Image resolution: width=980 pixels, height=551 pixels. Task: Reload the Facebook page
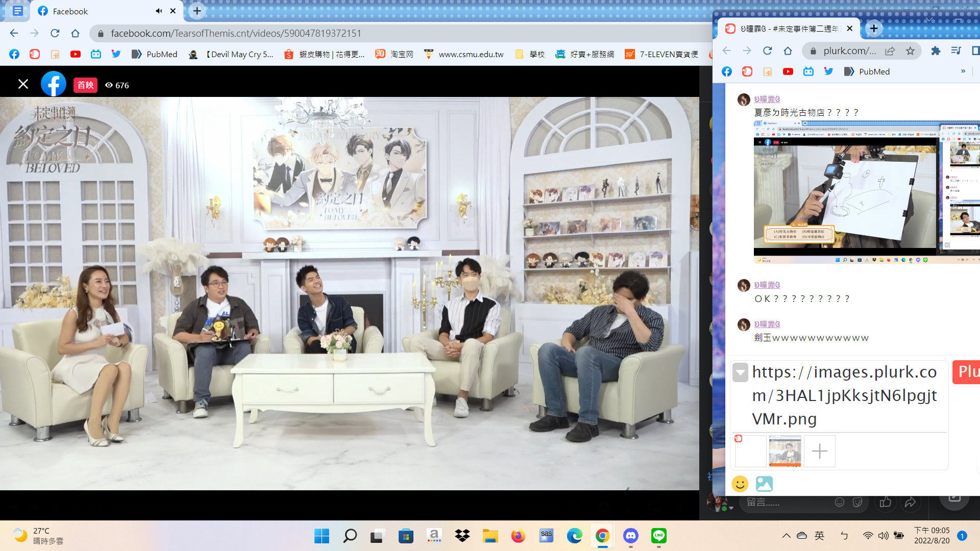(55, 33)
